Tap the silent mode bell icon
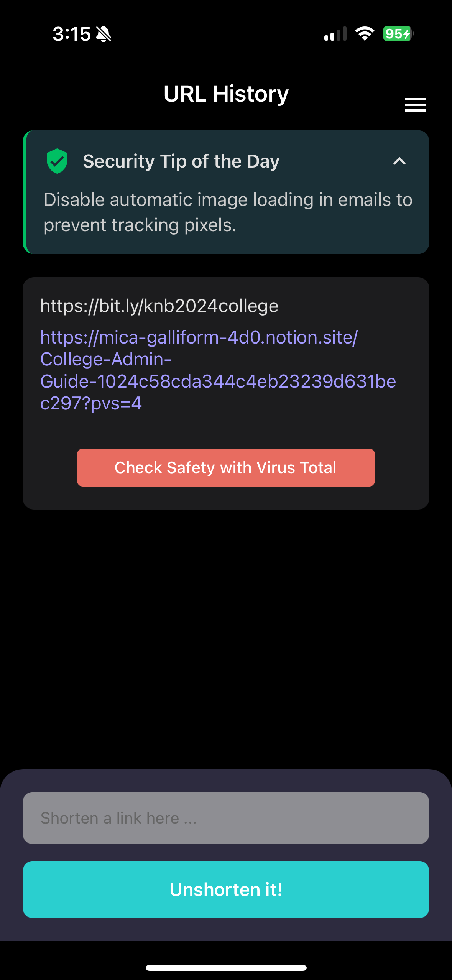This screenshot has width=452, height=980. pyautogui.click(x=104, y=34)
